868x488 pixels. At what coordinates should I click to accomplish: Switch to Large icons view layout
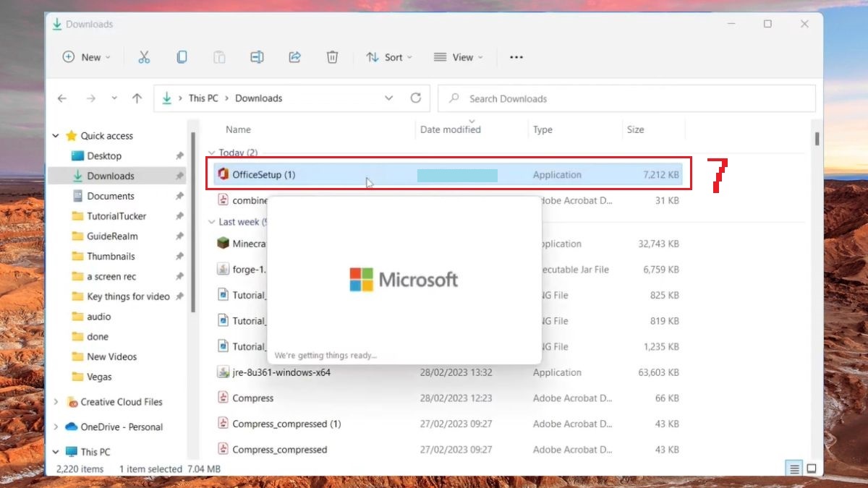pyautogui.click(x=811, y=469)
